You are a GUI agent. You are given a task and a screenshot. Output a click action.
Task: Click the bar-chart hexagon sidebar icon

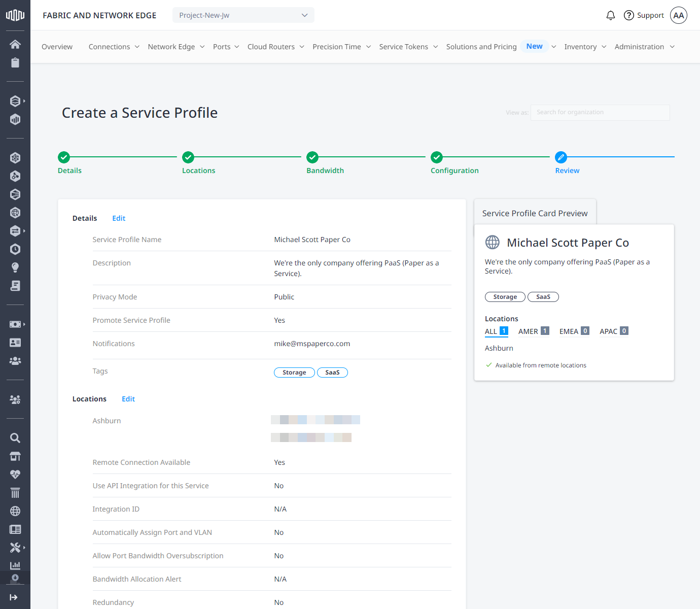[x=15, y=119]
